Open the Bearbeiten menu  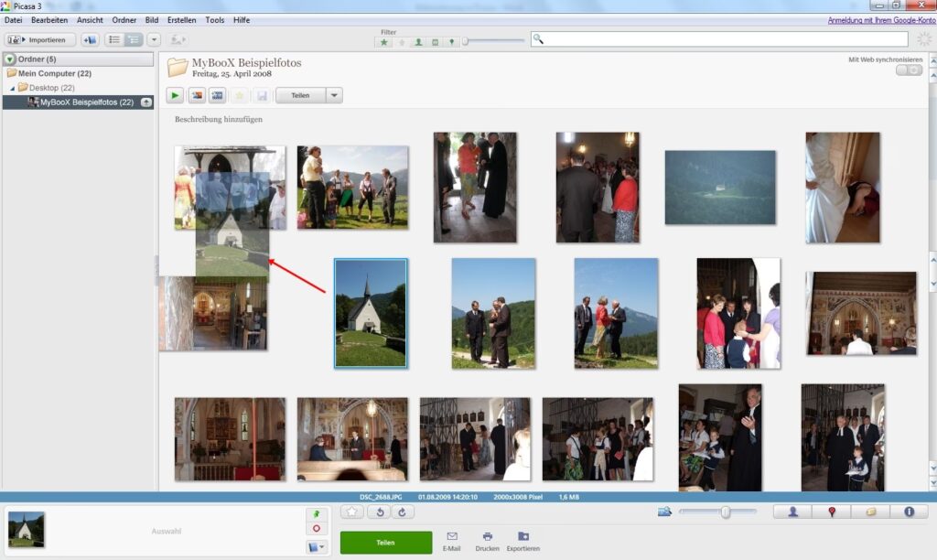pyautogui.click(x=49, y=19)
